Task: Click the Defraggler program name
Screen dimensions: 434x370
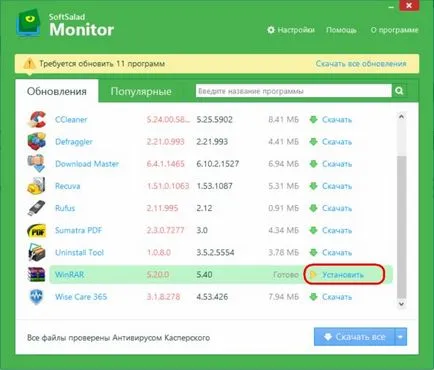Action: pyautogui.click(x=74, y=142)
